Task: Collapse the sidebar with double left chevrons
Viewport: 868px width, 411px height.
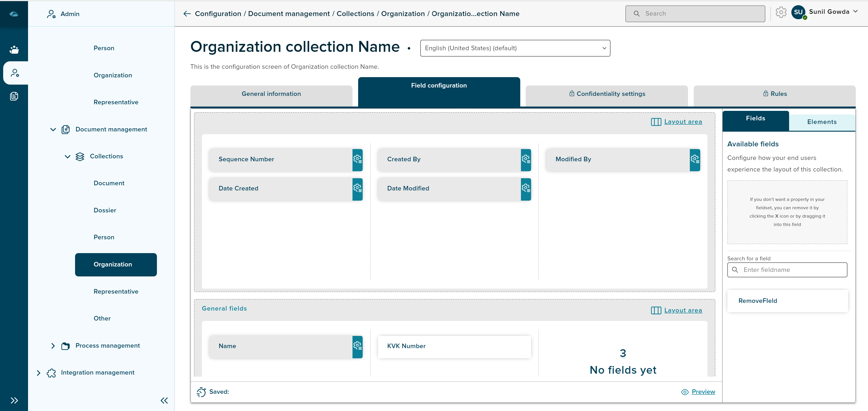Action: click(164, 401)
